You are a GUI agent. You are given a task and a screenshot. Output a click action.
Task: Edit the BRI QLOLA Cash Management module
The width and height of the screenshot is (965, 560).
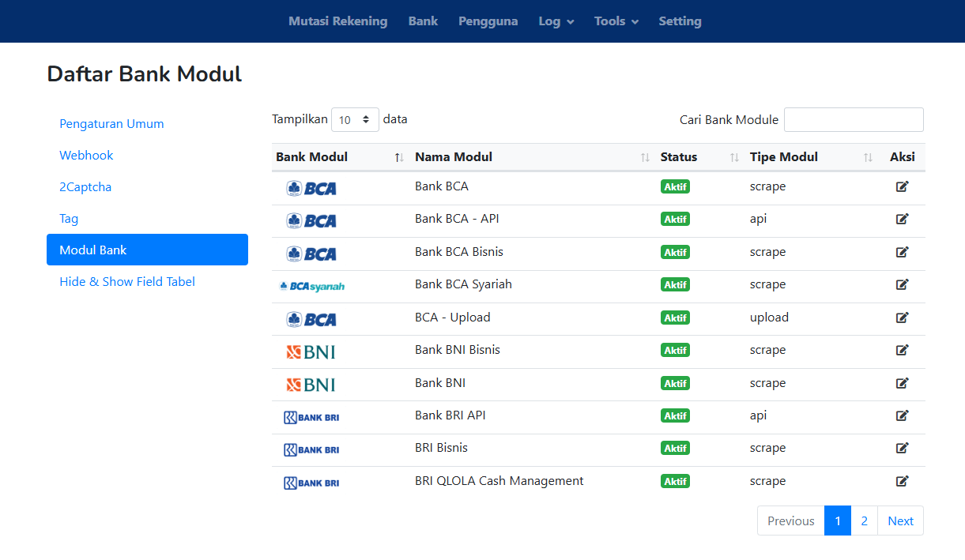(902, 481)
